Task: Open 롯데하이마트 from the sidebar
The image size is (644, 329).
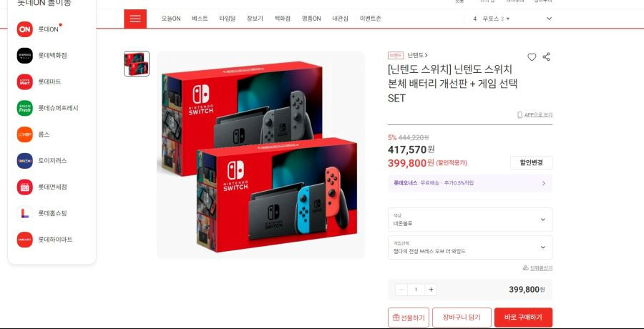Action: 24,240
